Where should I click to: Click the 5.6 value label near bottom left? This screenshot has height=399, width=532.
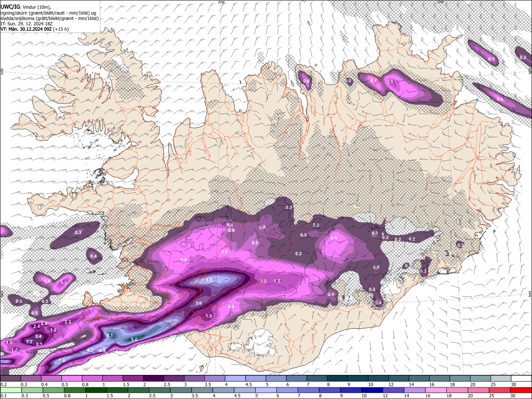click(62, 360)
